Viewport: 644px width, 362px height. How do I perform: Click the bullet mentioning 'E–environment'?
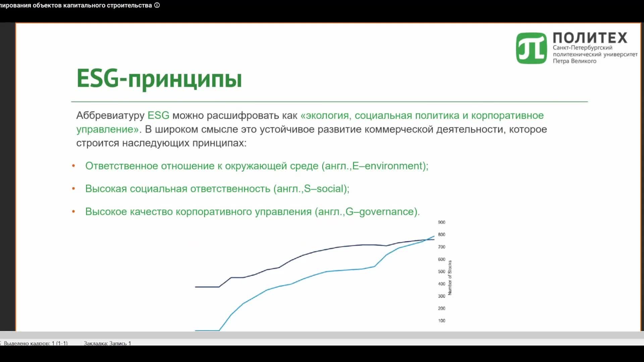click(x=257, y=166)
